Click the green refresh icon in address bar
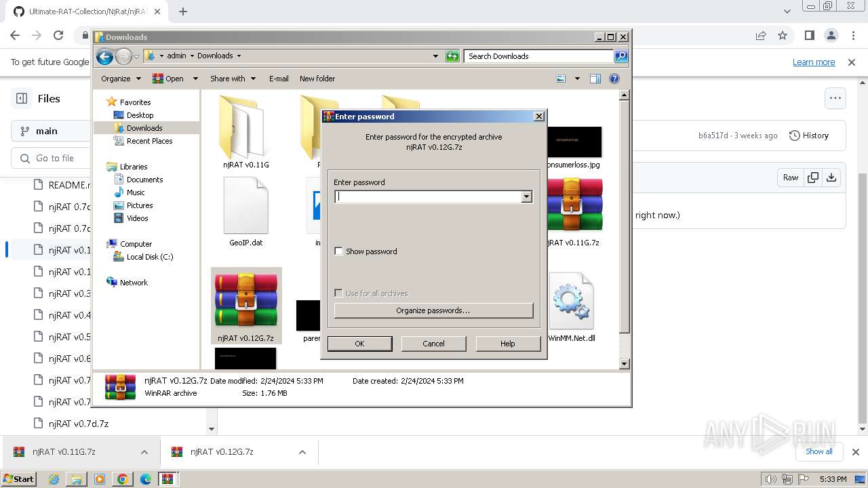 pos(452,56)
